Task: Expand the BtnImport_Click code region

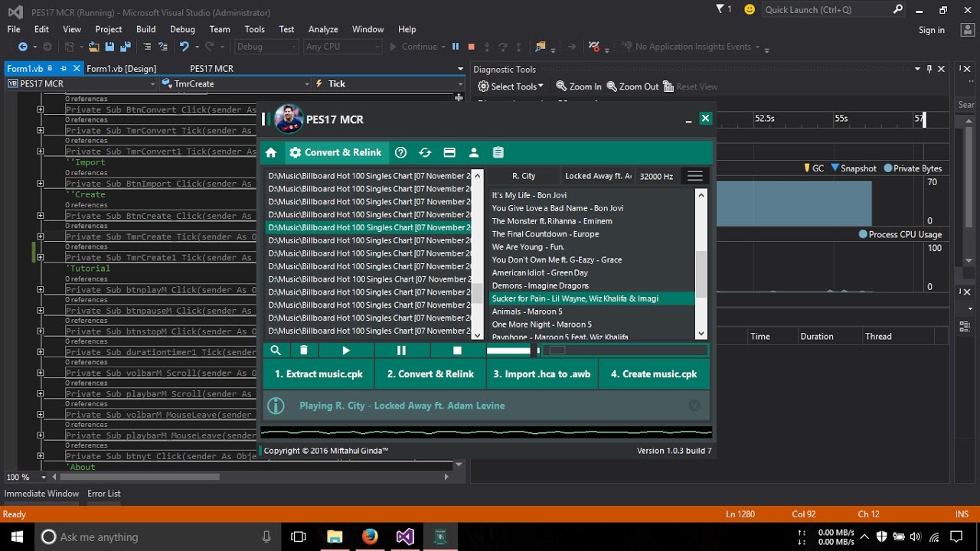Action: pos(41,184)
